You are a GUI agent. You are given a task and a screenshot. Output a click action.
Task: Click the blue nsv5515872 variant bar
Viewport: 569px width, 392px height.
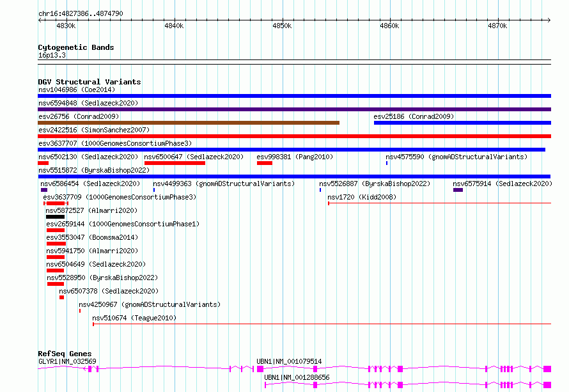[294, 176]
